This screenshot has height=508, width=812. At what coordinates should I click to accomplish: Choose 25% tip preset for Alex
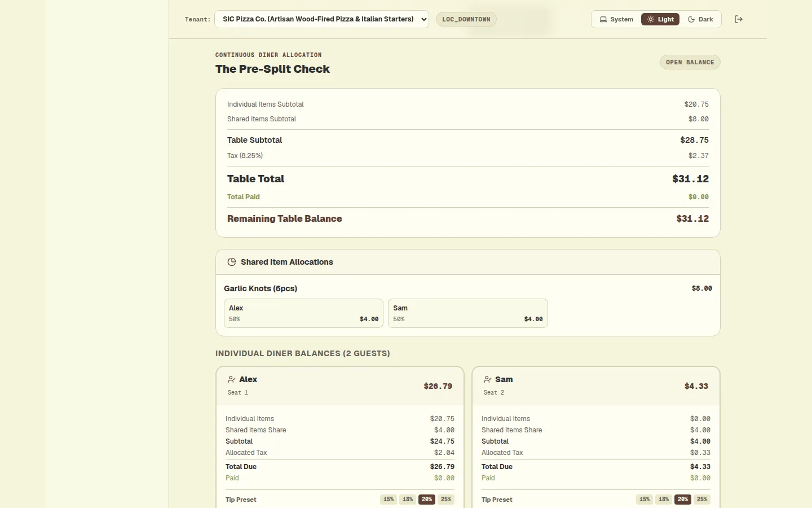pos(446,500)
